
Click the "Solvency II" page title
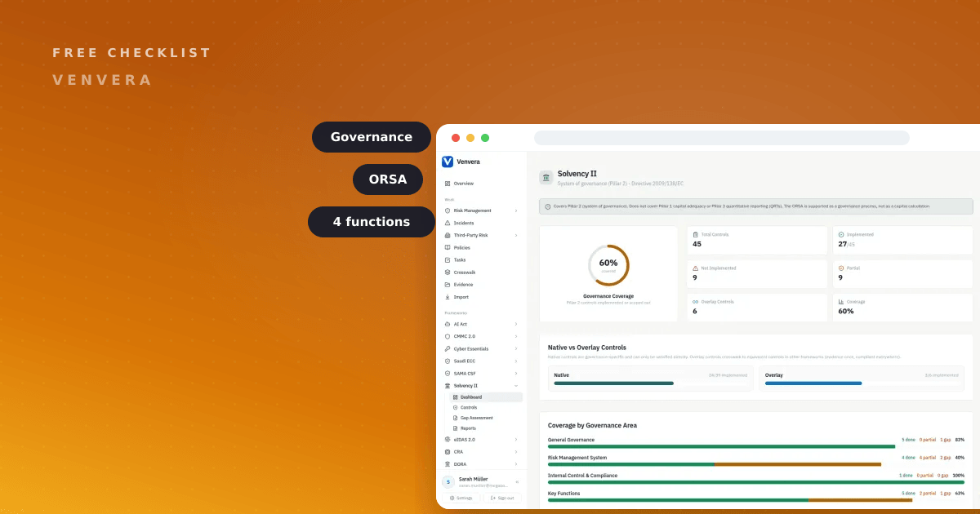[577, 174]
